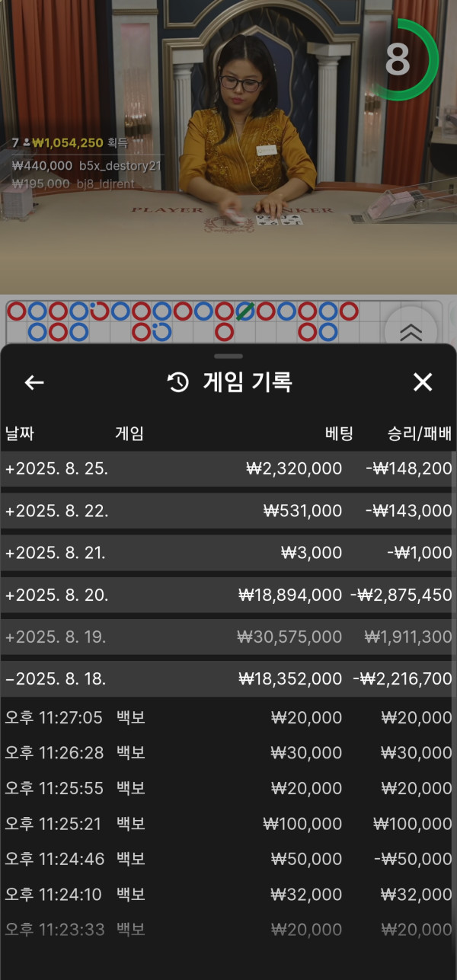
Task: Select the 오후 11:24:46 losing round
Action: [228, 858]
